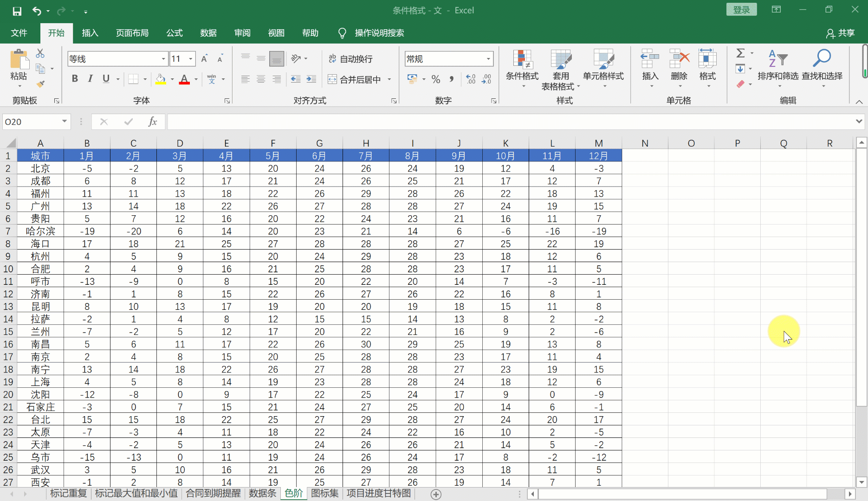Open the 数据条 worksheet tab
This screenshot has width=868, height=501.
[x=262, y=494]
